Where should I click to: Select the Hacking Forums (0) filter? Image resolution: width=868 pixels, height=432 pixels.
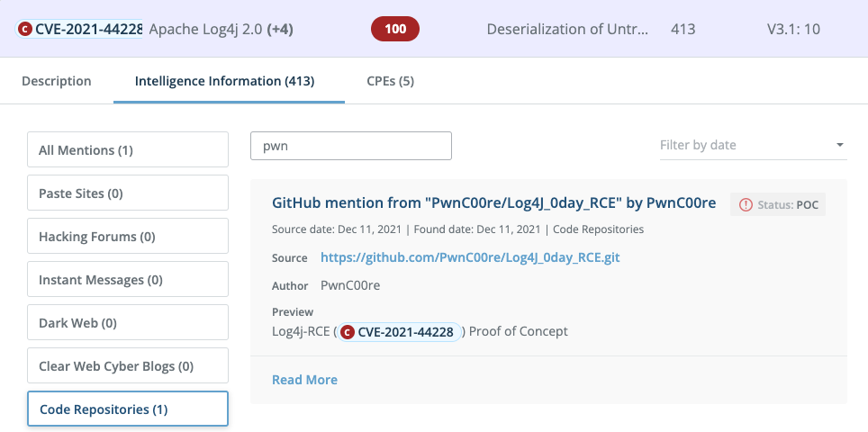(128, 237)
